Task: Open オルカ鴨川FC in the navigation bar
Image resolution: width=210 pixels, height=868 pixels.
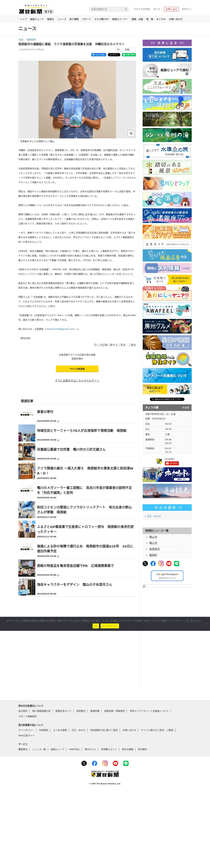Action: [x=102, y=19]
